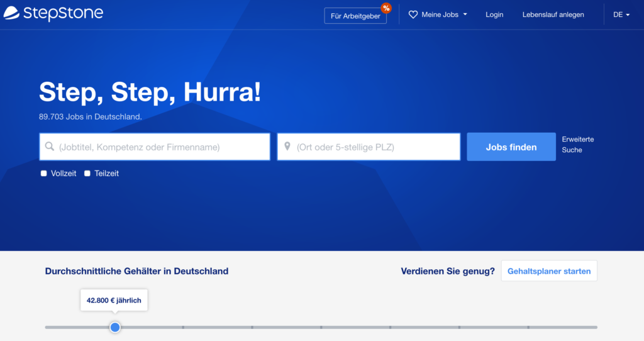Open the DE language dropdown
The height and width of the screenshot is (341, 644).
(621, 14)
